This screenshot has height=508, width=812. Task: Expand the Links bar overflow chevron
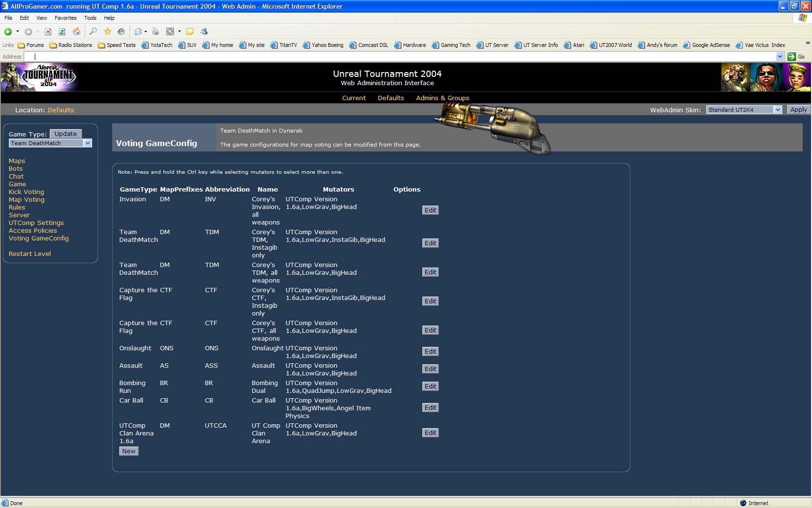pos(807,44)
